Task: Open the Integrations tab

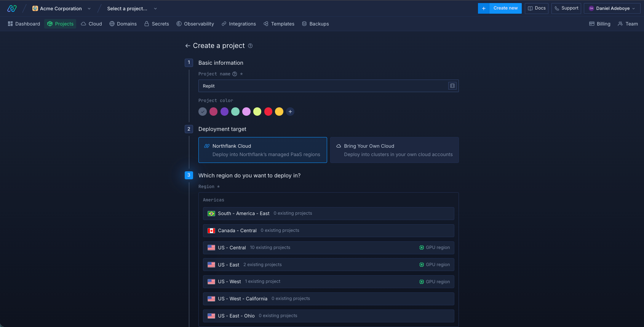Action: pos(239,24)
